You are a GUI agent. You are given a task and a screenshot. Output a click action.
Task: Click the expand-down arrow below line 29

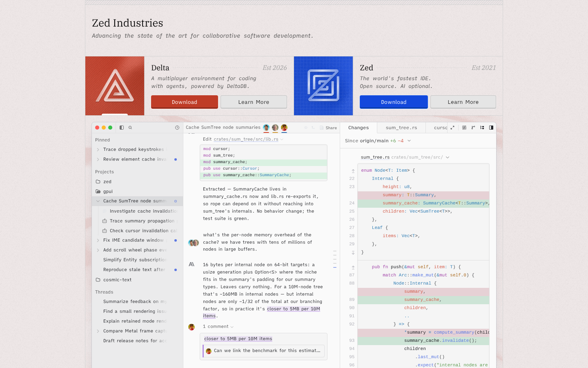coord(353,253)
